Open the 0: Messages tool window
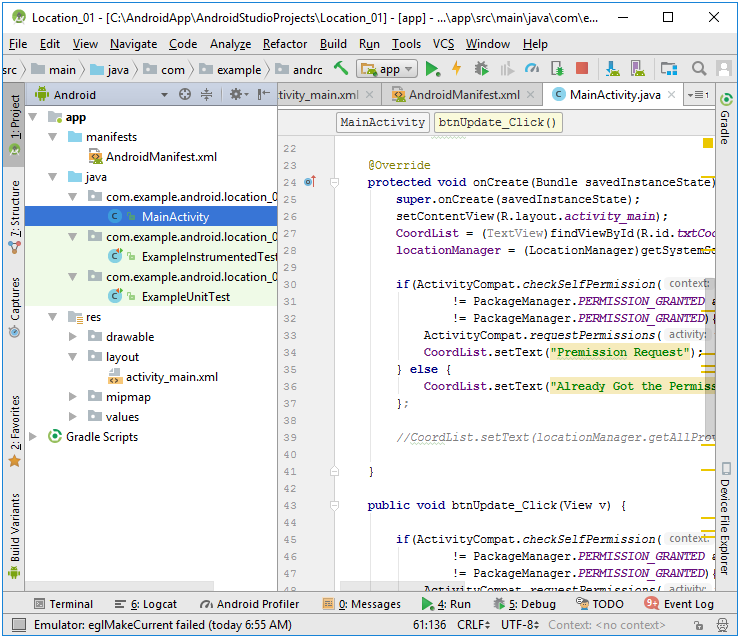The height and width of the screenshot is (640, 741). [362, 604]
